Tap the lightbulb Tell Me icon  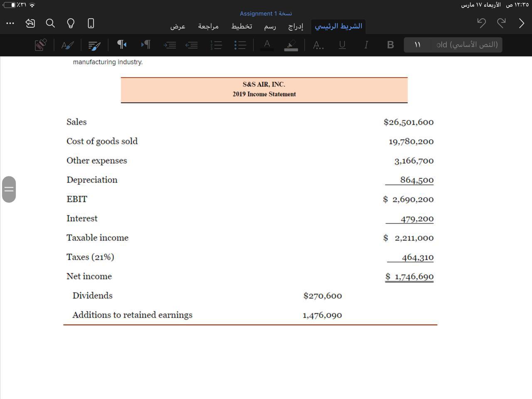tap(71, 23)
